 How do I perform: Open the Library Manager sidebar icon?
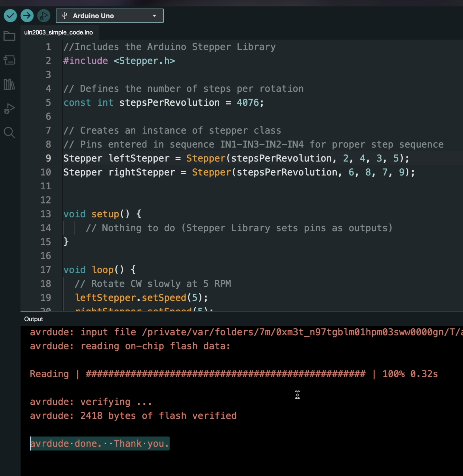(9, 84)
